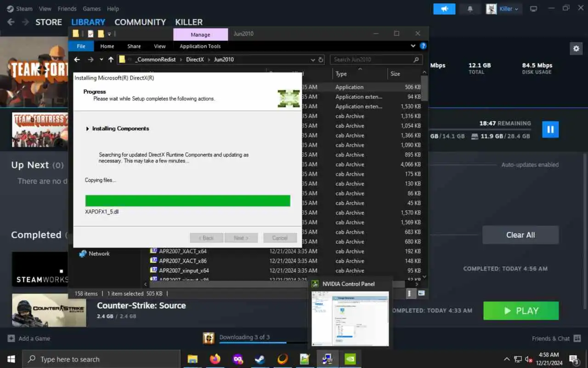Click the Clear All button
Viewport: 588px width, 368px height.
pyautogui.click(x=520, y=235)
